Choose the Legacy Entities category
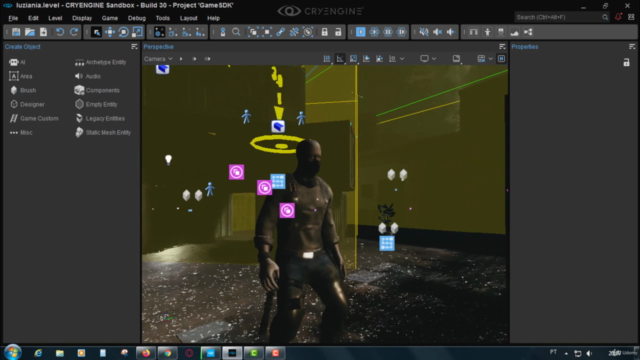 point(100,118)
